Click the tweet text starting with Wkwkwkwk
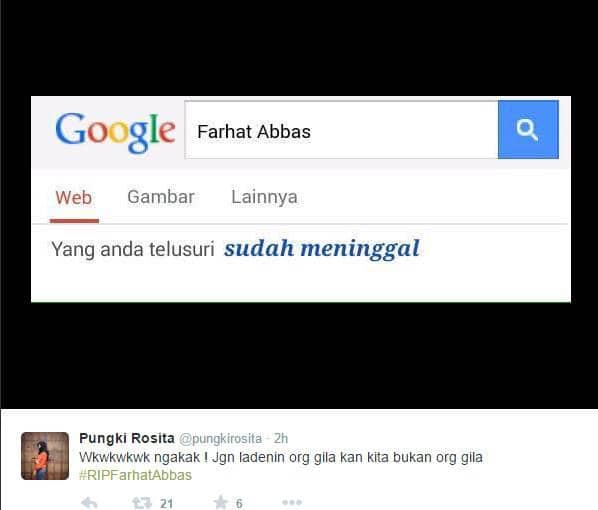The width and height of the screenshot is (598, 510). (x=281, y=457)
